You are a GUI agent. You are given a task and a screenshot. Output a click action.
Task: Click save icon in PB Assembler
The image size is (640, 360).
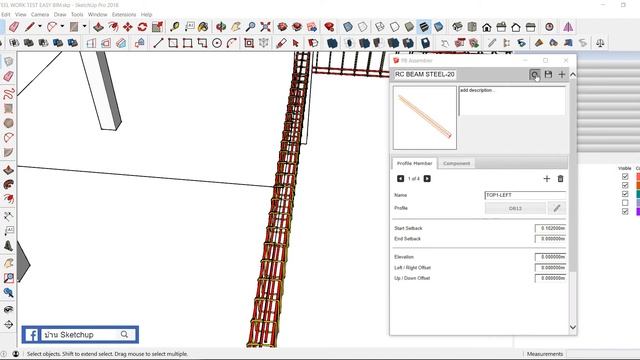pos(548,74)
